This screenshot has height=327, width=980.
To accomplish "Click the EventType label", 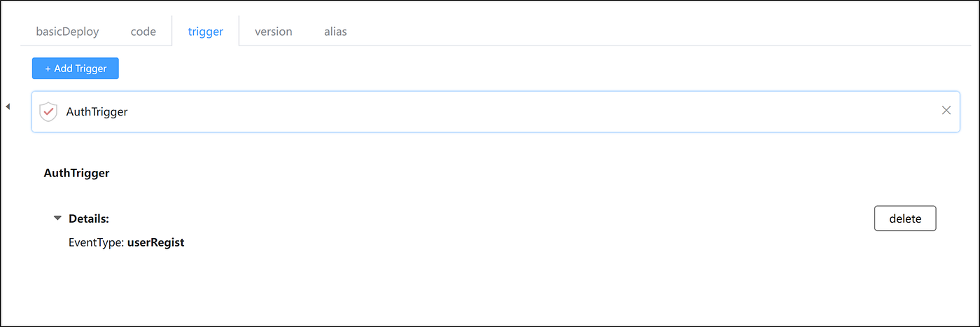I will tap(94, 243).
